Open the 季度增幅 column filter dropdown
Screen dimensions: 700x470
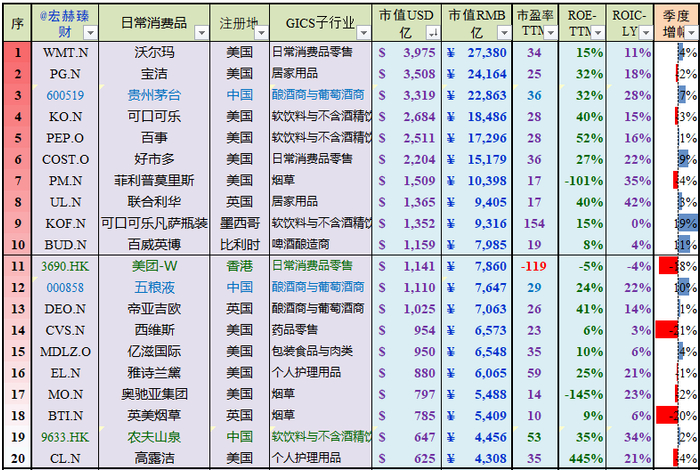tap(692, 33)
